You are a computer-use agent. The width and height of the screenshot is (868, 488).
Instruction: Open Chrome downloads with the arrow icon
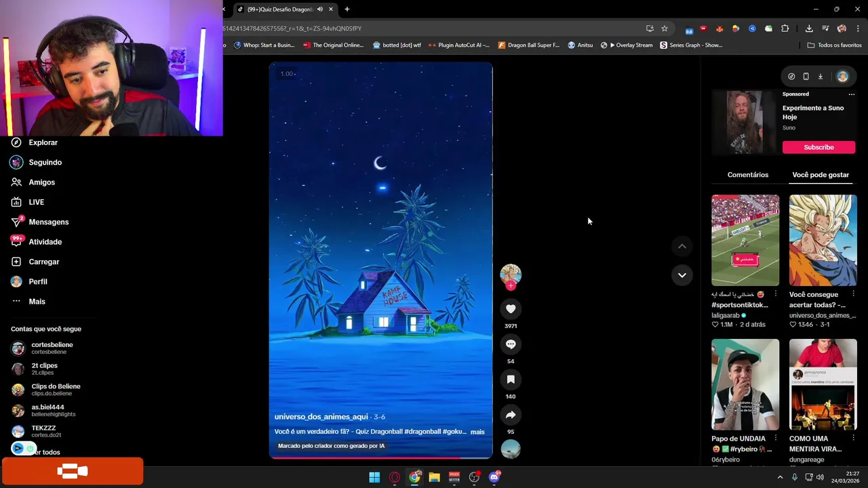pos(809,28)
